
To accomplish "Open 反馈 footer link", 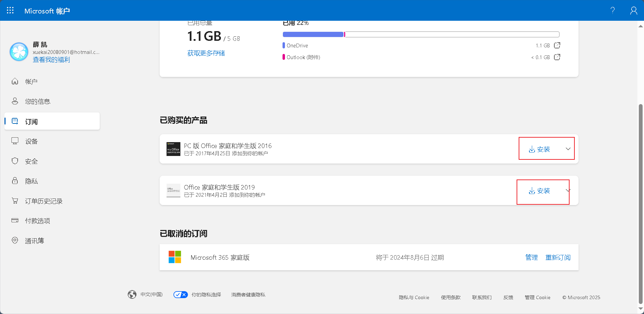I will coord(508,297).
